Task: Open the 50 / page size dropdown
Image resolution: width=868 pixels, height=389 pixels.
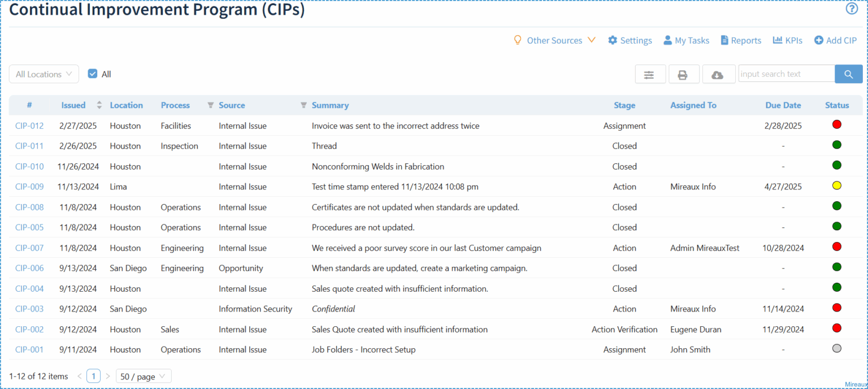Action: (144, 376)
